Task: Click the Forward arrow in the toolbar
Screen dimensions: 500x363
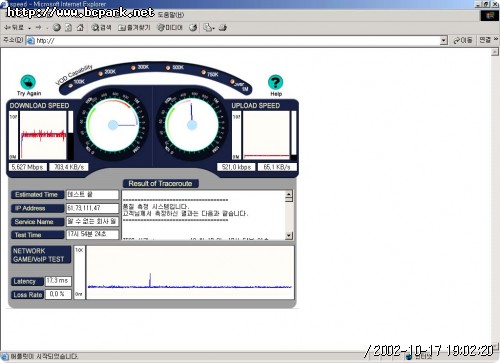Action: pos(39,28)
